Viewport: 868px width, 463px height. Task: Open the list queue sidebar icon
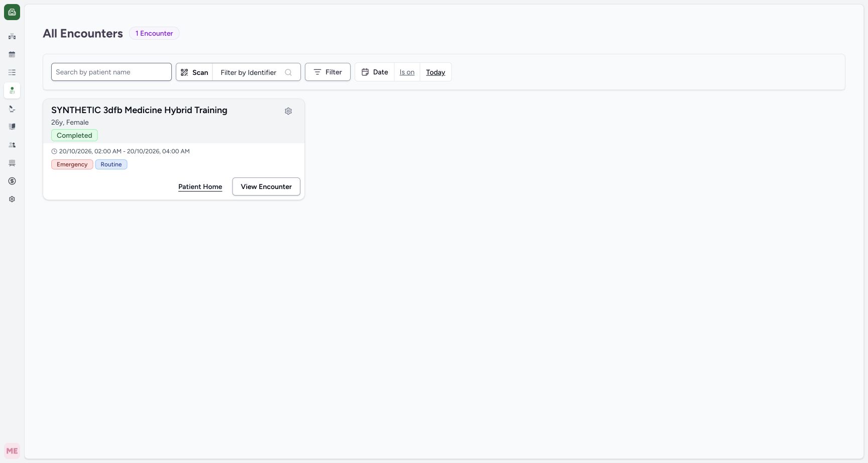[12, 72]
